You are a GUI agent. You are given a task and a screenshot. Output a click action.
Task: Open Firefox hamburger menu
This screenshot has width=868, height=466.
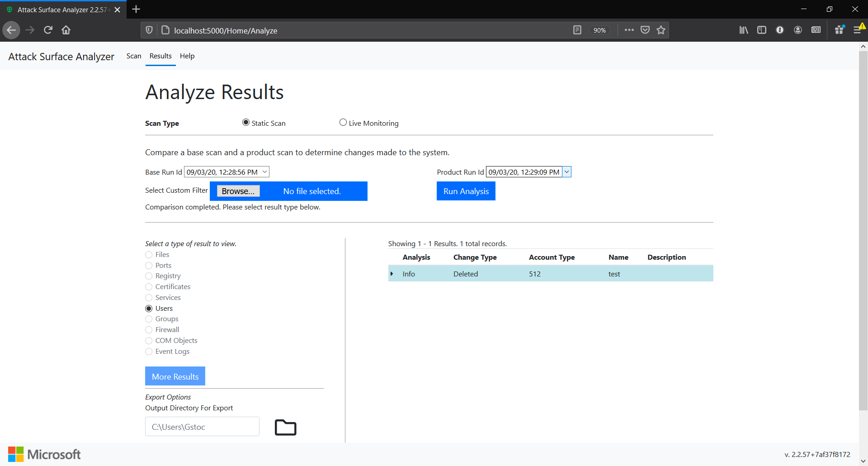tap(858, 30)
